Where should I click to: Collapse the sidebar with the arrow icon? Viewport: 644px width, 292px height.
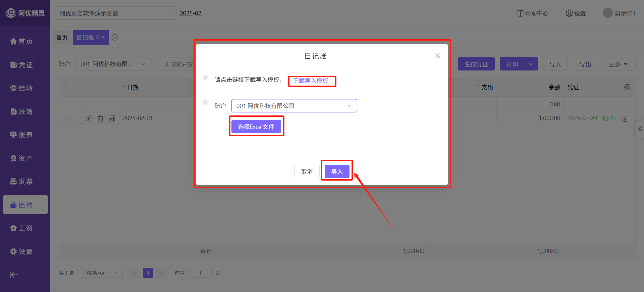(14, 275)
